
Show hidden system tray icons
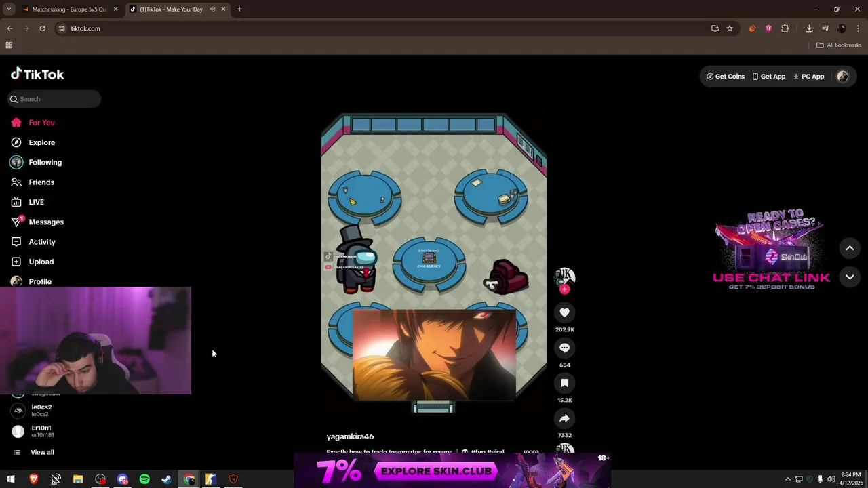click(x=787, y=479)
